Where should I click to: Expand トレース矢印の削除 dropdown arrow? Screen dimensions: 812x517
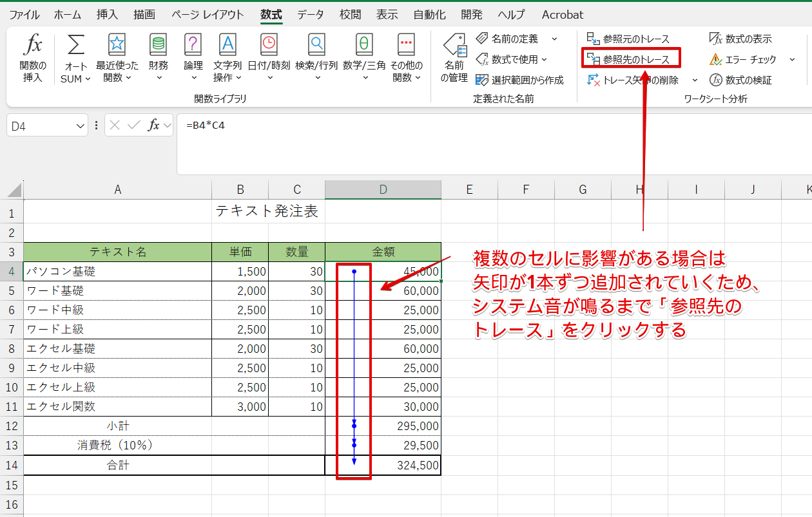[x=694, y=80]
